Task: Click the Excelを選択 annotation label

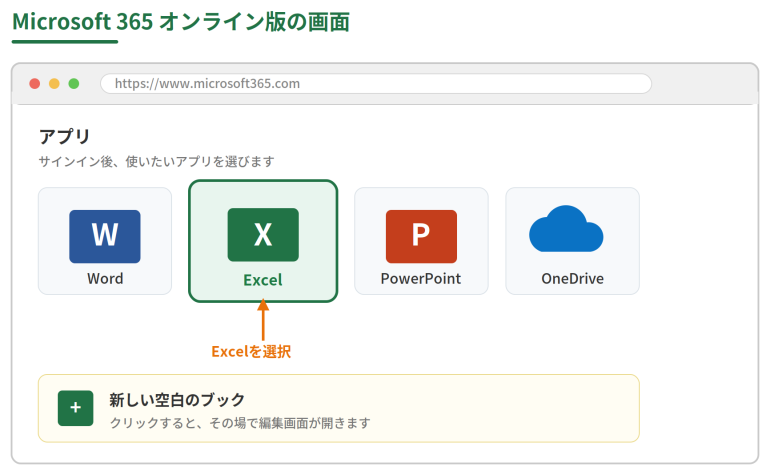Action: (x=251, y=352)
